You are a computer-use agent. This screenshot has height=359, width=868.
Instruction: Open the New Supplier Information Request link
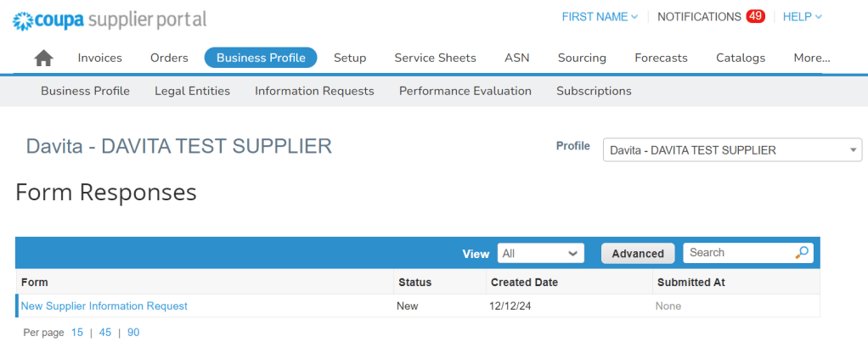coord(104,306)
